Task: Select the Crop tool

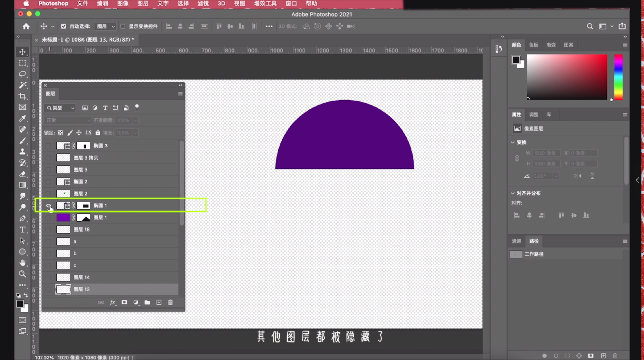Action: [x=23, y=96]
